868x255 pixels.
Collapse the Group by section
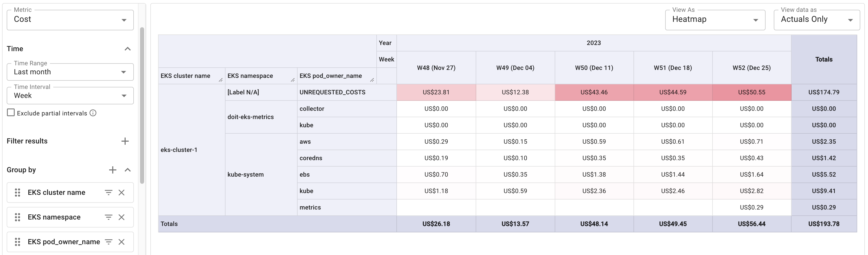tap(128, 170)
